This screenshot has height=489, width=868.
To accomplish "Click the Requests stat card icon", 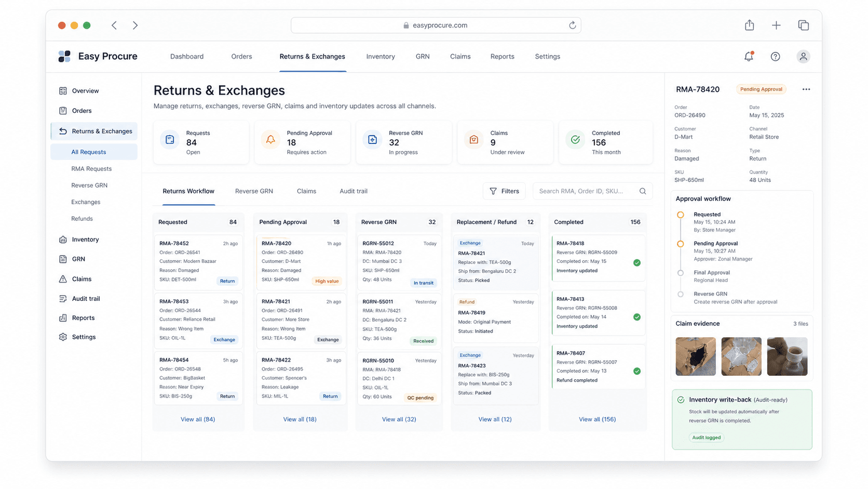I will 170,140.
